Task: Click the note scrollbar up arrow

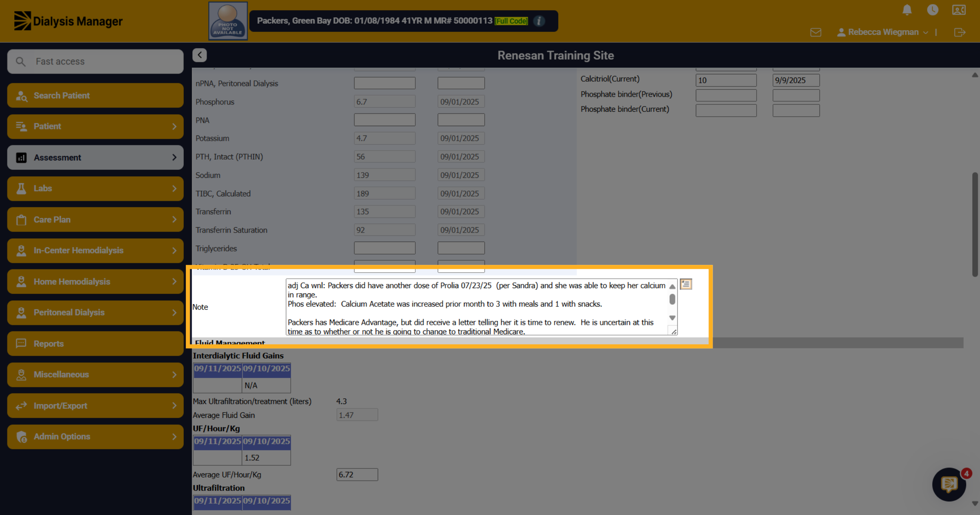Action: [x=672, y=286]
